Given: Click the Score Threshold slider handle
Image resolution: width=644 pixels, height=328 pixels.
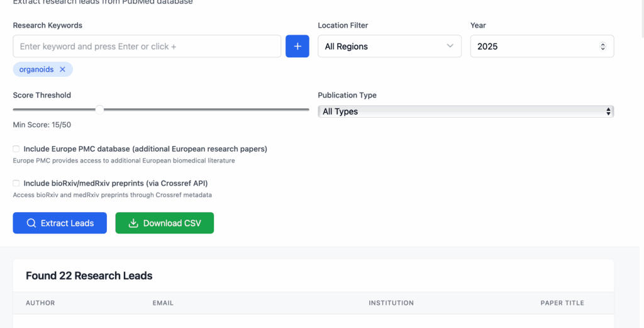Looking at the screenshot, I should pyautogui.click(x=99, y=110).
